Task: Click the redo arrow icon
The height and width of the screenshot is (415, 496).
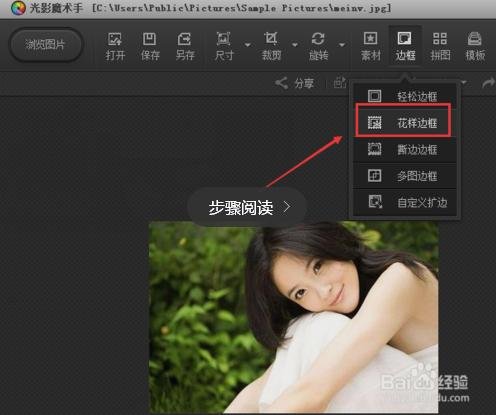Action: point(488,83)
